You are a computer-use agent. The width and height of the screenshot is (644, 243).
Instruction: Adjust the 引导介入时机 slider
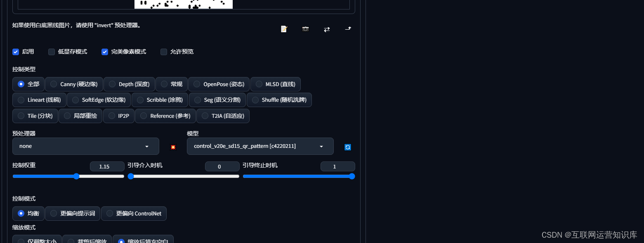tap(184, 176)
